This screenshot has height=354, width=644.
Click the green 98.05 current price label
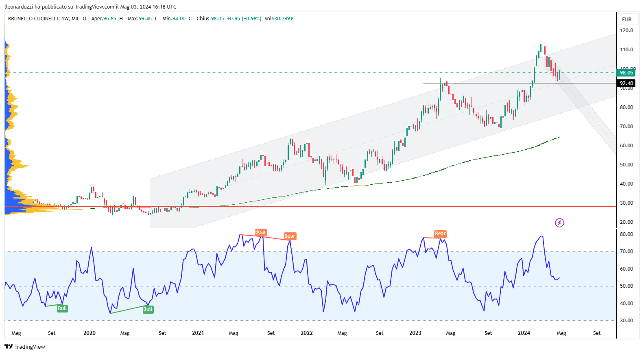(626, 73)
